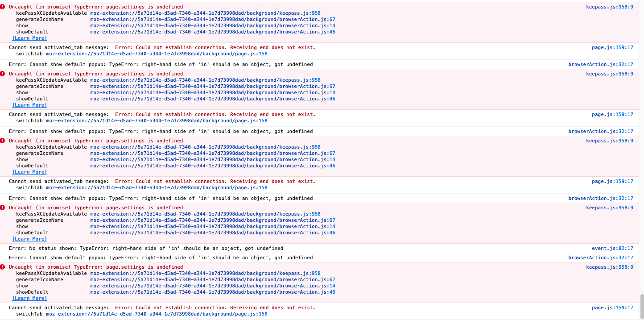Viewport: 644px width, 320px height.
Task: Open the bottommost switchTab page.js:158 stack link
Action: coord(157,314)
